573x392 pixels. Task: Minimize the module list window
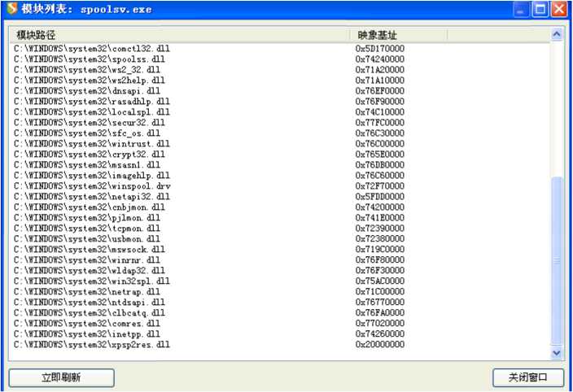[521, 9]
